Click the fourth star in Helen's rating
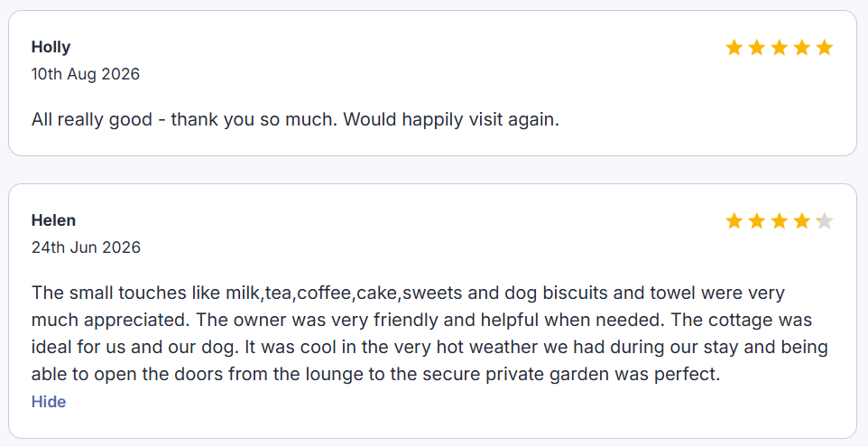This screenshot has height=447, width=868. 802,221
